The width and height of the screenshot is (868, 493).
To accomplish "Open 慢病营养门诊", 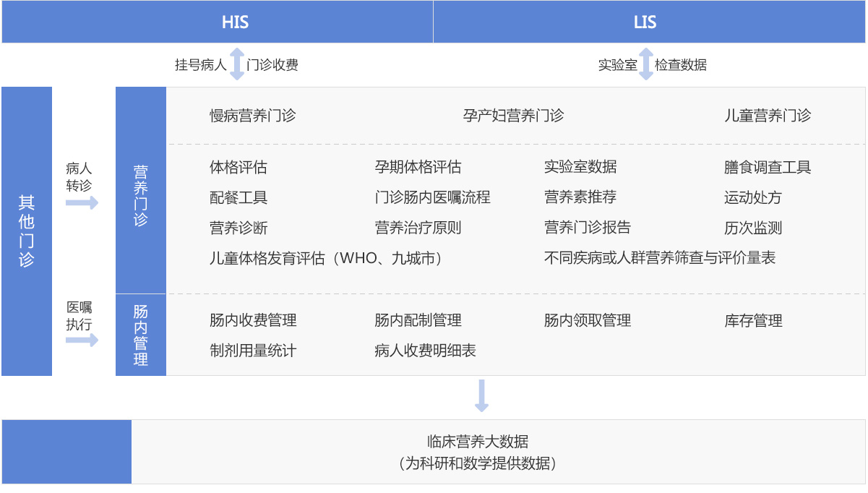I will tap(253, 116).
